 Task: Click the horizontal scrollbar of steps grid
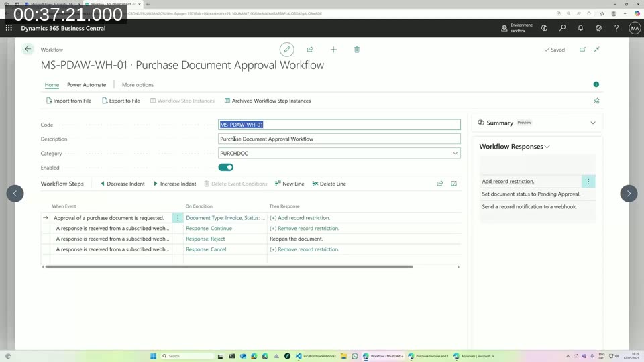229,267
